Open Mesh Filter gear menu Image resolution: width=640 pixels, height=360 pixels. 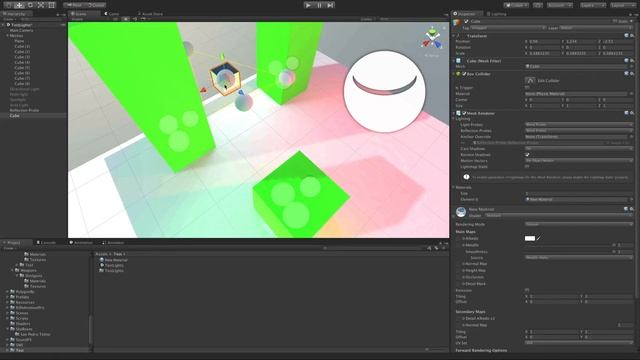(632, 60)
